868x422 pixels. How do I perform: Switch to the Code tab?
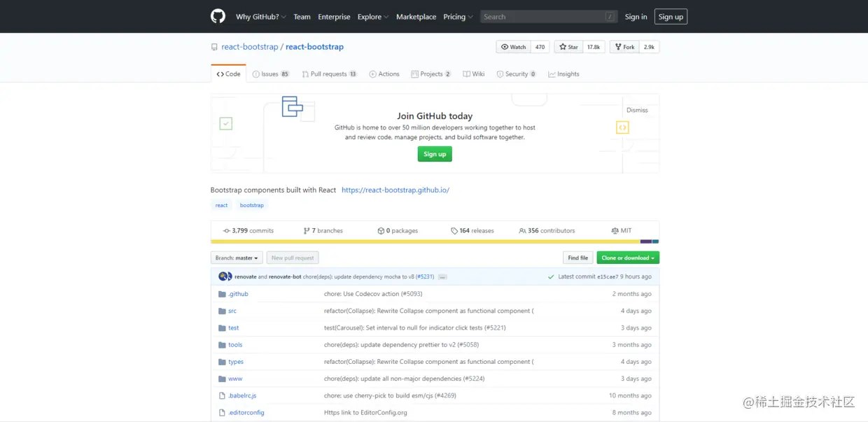click(228, 74)
